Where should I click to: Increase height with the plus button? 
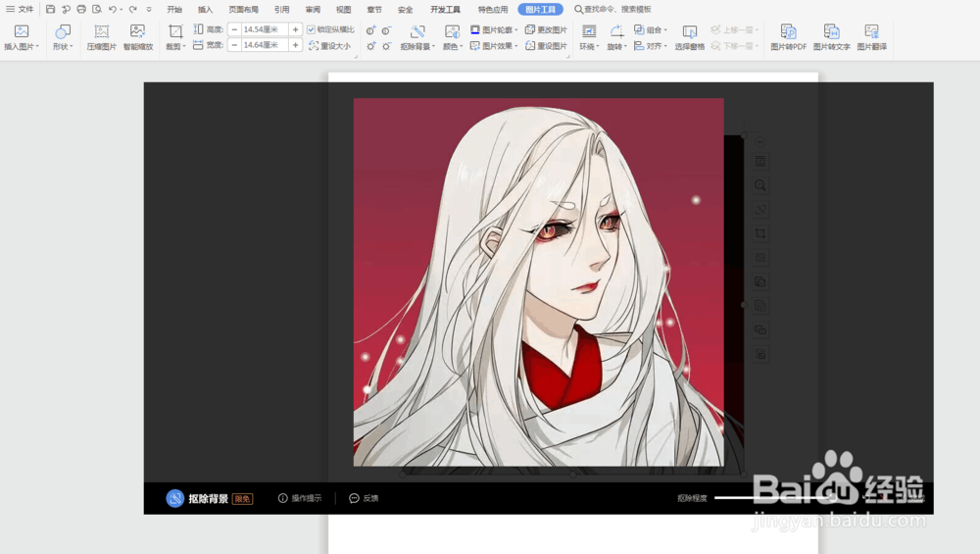coord(296,29)
